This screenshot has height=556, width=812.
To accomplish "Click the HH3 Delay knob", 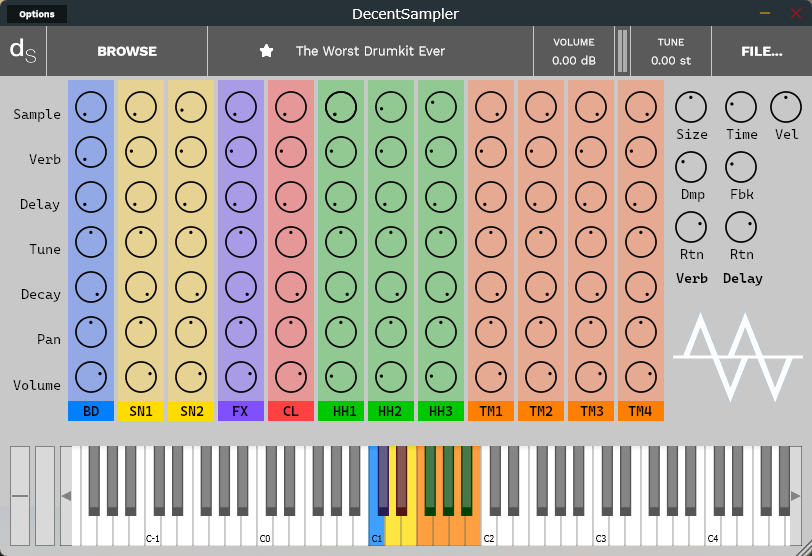I will [x=441, y=197].
